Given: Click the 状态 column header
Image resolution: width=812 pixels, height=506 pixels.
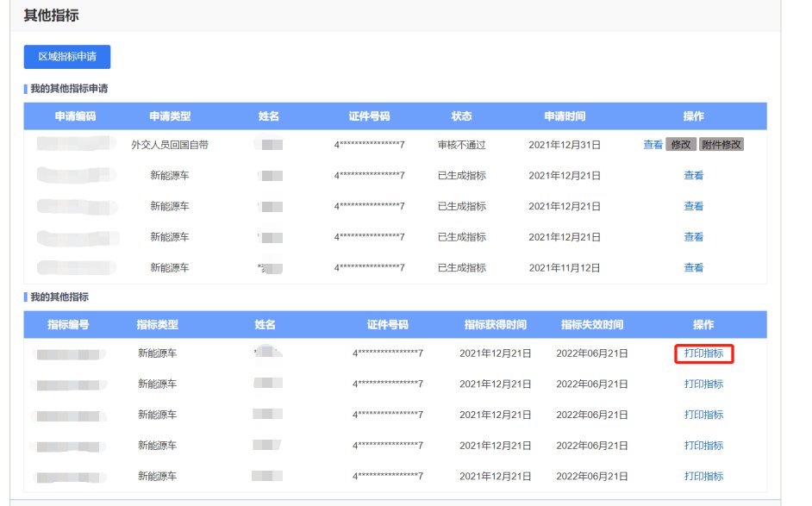Looking at the screenshot, I should [461, 116].
